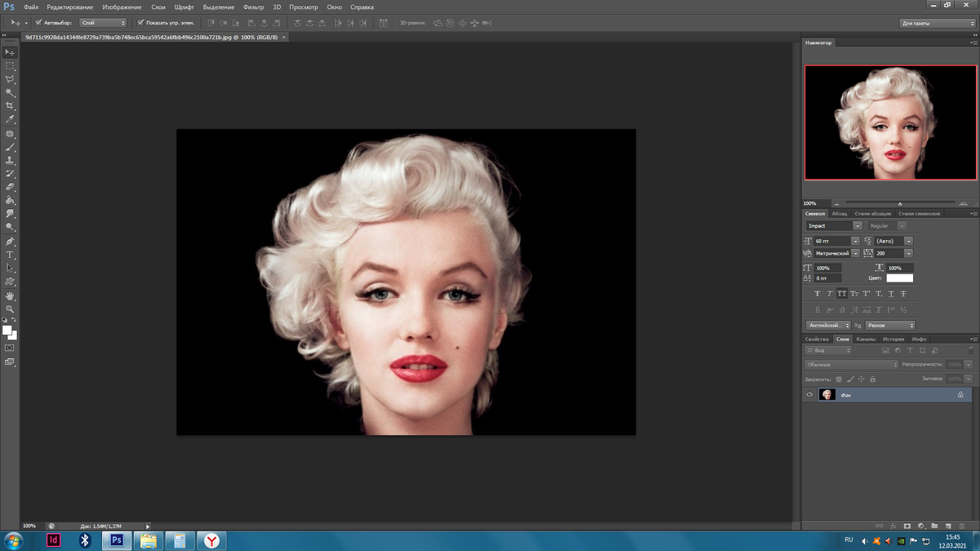Open the Метрический kerning dropdown
Screen dimensions: 980x551
coord(855,254)
